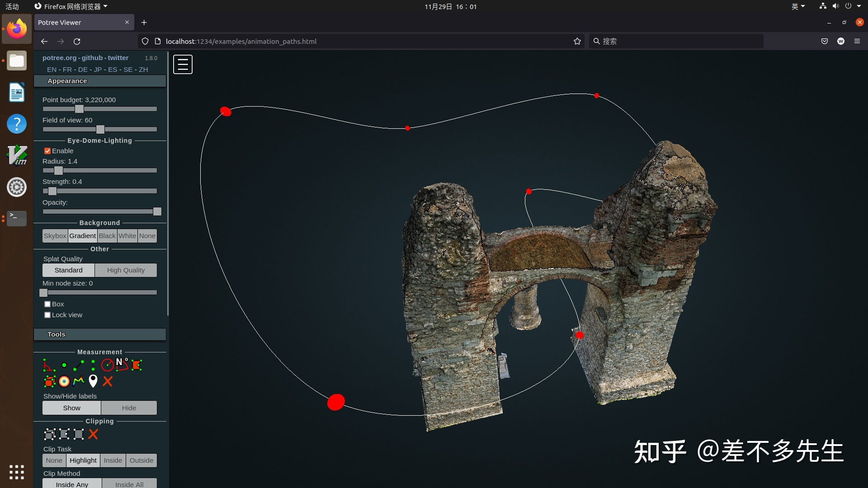Select the volume box measurement tool
The image size is (868, 488).
[x=50, y=381]
